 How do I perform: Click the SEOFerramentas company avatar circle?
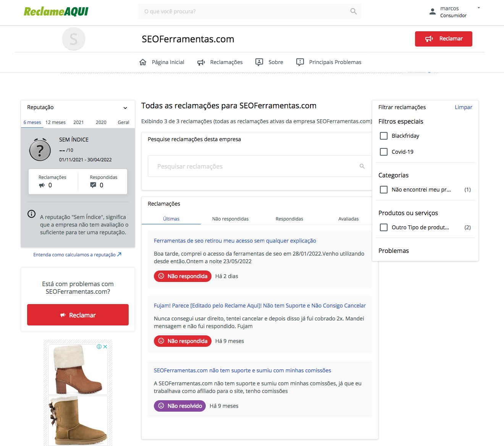74,39
